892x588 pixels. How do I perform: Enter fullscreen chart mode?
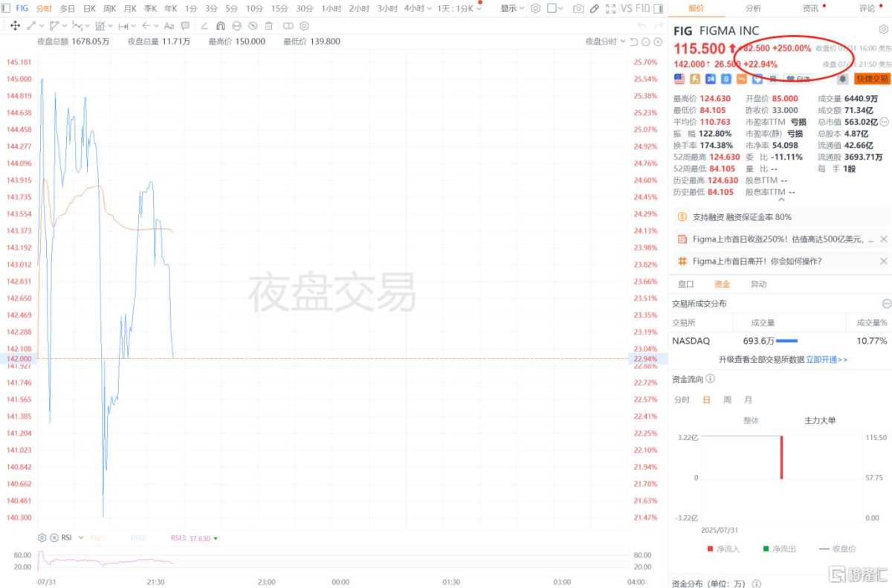pyautogui.click(x=610, y=8)
